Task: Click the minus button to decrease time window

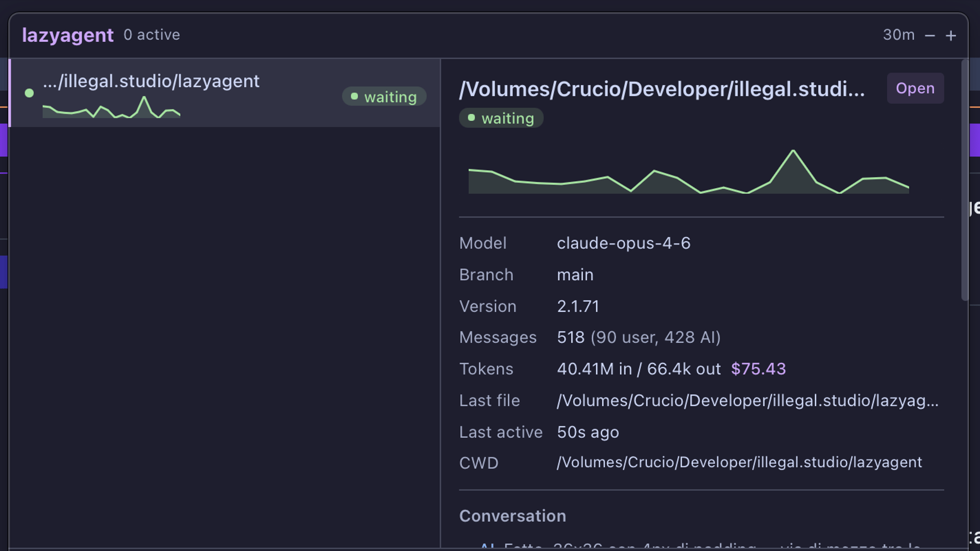Action: point(929,36)
